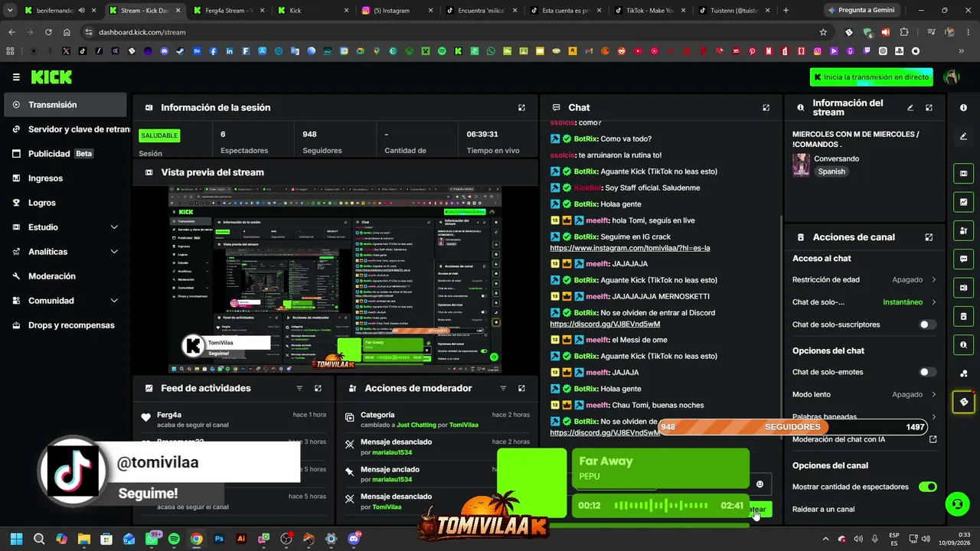Open Photoshop from the Windows taskbar
This screenshot has width=980, height=551.
point(219,539)
